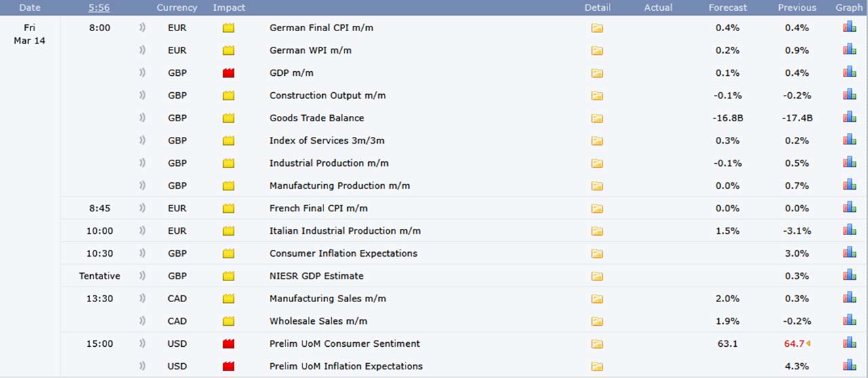Click the red impact icon for GDP m/m
868x378 pixels.
click(229, 73)
